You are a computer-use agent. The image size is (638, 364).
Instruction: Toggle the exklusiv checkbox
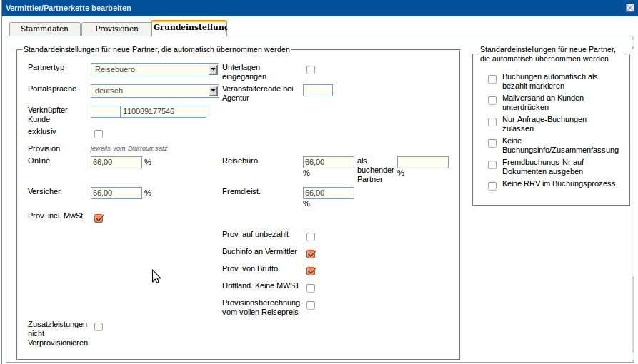coord(99,134)
